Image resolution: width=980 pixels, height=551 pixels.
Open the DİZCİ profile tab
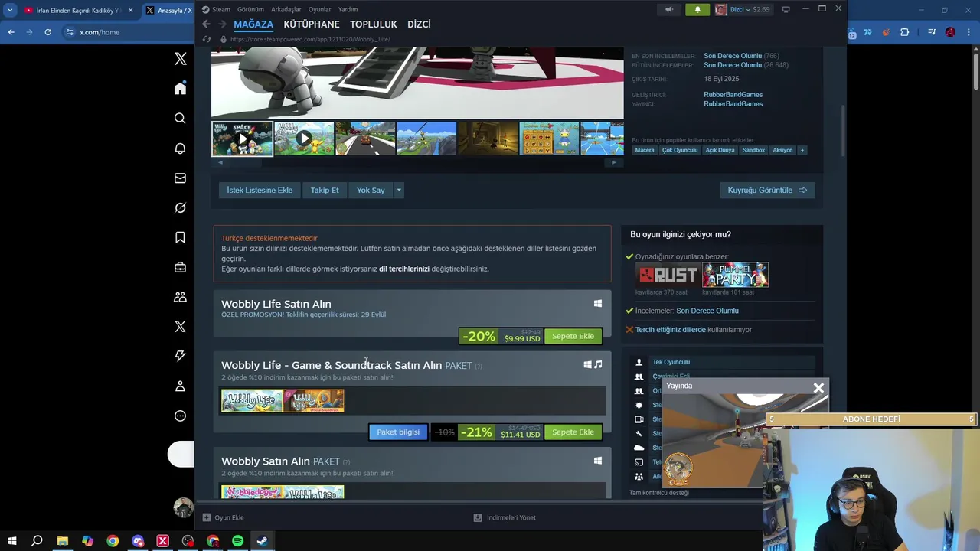coord(419,24)
